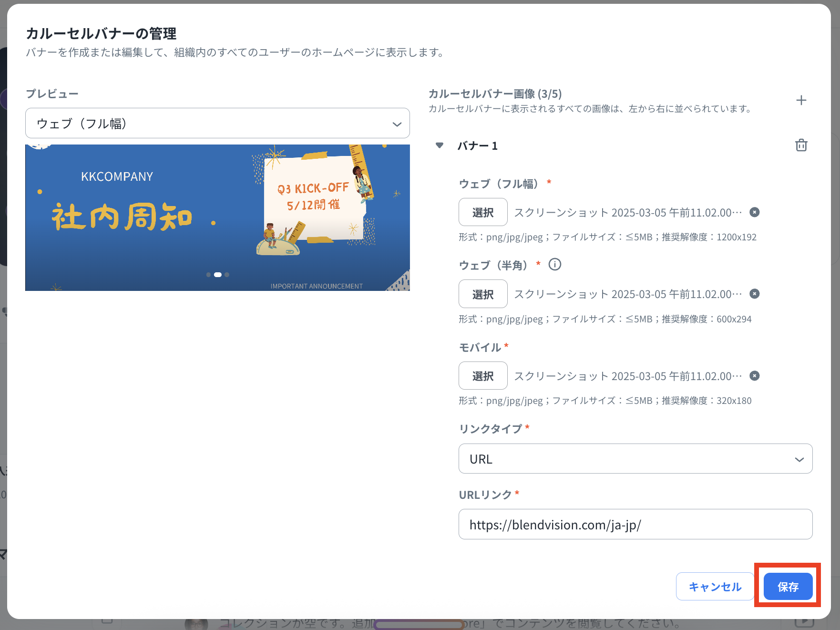The image size is (840, 630).
Task: Click 選択 for Mobile image
Action: click(x=482, y=376)
